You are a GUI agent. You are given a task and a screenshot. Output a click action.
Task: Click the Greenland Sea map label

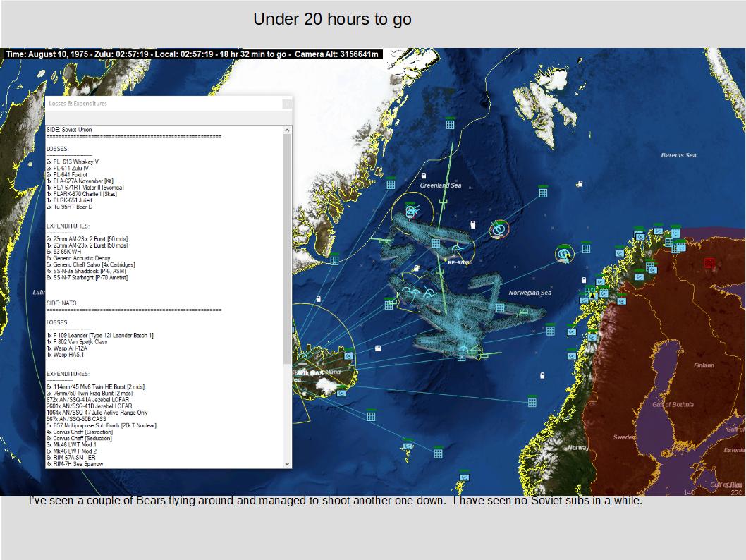coord(441,185)
